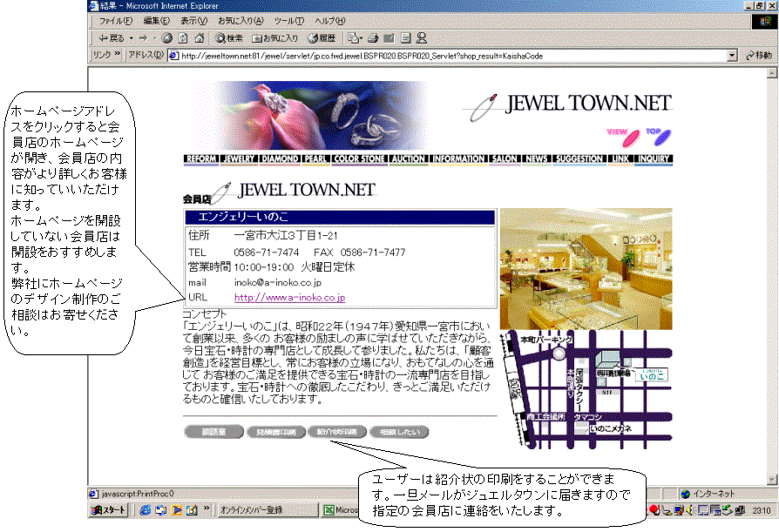Expand the Links (リンク) toolbar chevron
The width and height of the screenshot is (779, 532).
click(118, 54)
